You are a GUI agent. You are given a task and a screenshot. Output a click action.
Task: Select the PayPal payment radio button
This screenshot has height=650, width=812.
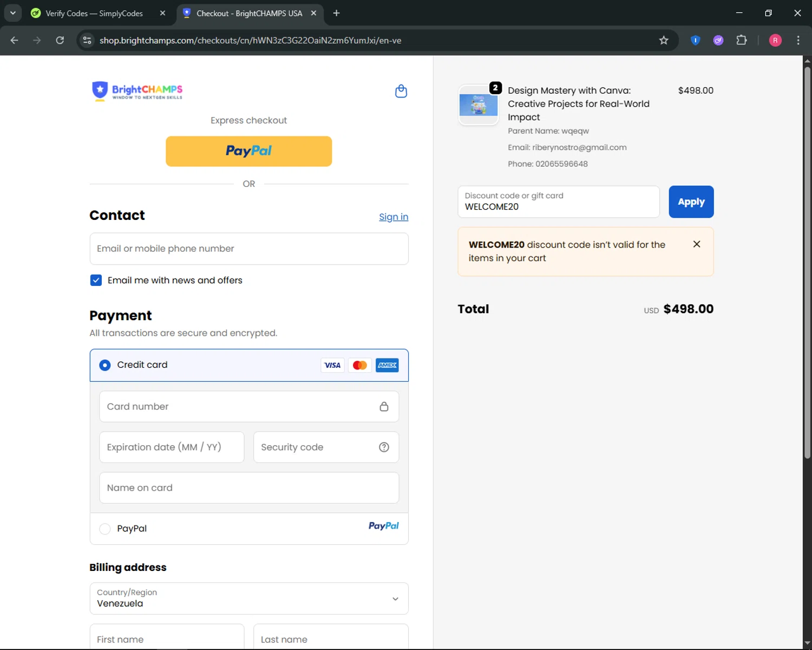[105, 529]
